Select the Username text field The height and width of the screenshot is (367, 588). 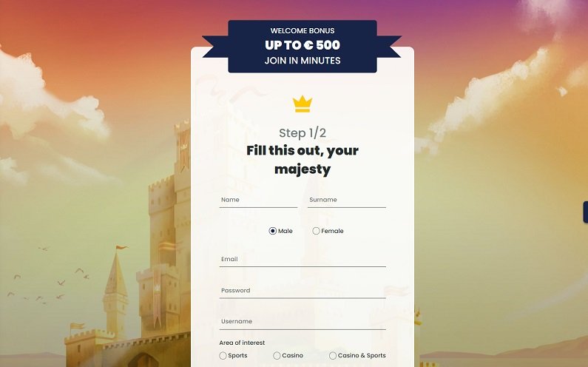tap(303, 322)
